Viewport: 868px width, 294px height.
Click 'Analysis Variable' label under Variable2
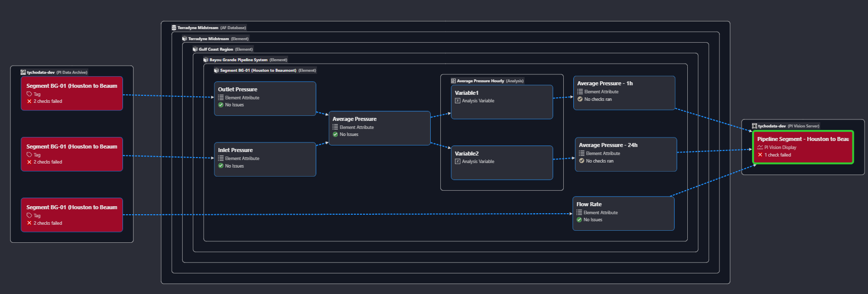pos(478,162)
